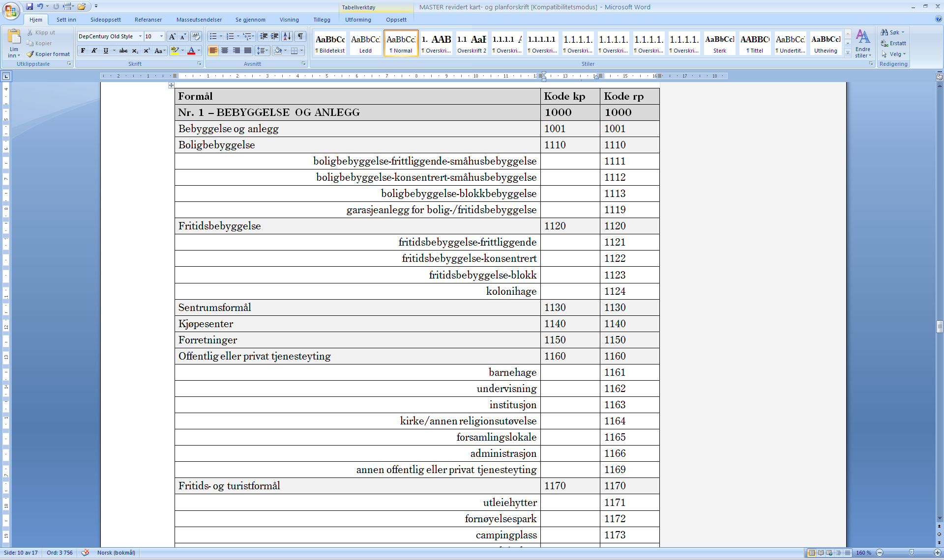944x560 pixels.
Task: Apply red font color
Action: click(191, 51)
